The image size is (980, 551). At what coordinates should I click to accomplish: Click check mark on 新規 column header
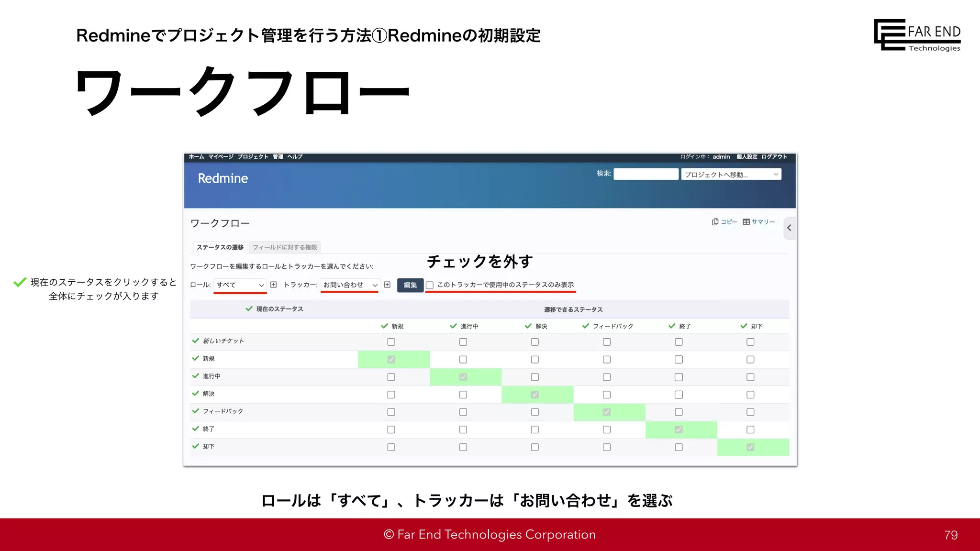(x=384, y=326)
